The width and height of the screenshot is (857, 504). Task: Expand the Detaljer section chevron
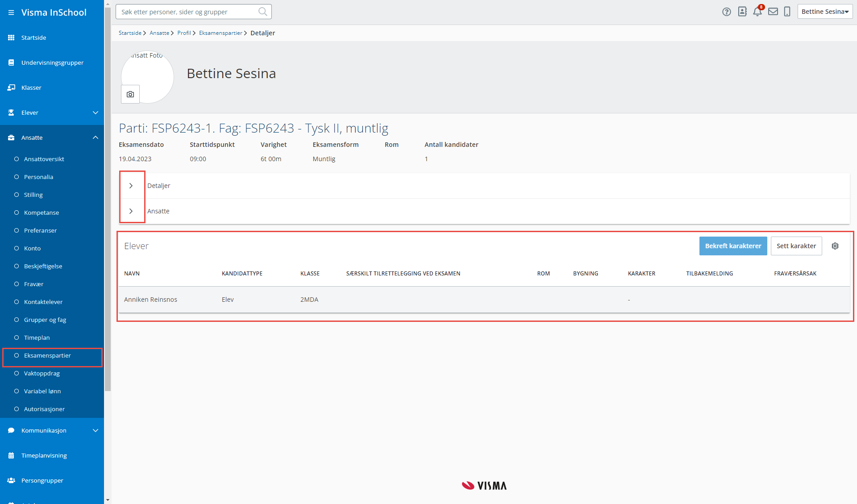coord(131,186)
